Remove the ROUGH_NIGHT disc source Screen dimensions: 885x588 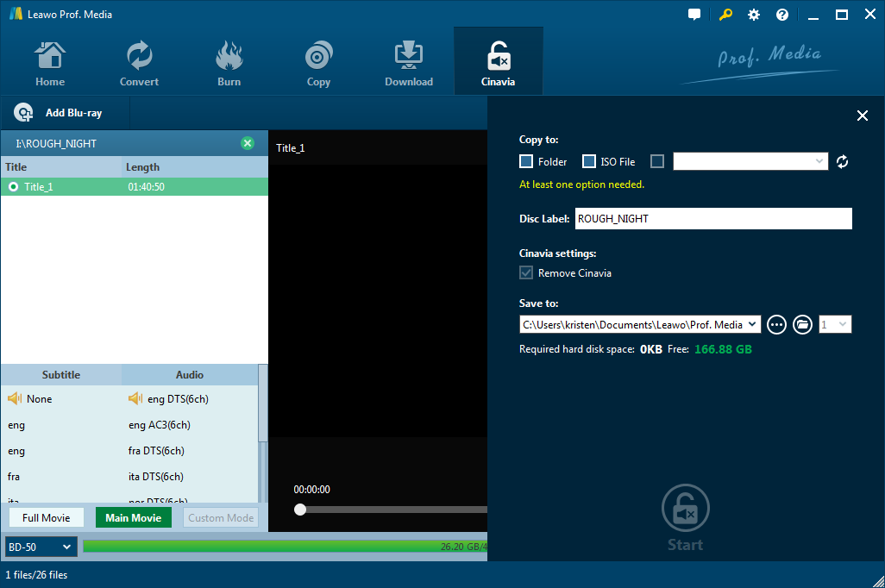tap(248, 143)
